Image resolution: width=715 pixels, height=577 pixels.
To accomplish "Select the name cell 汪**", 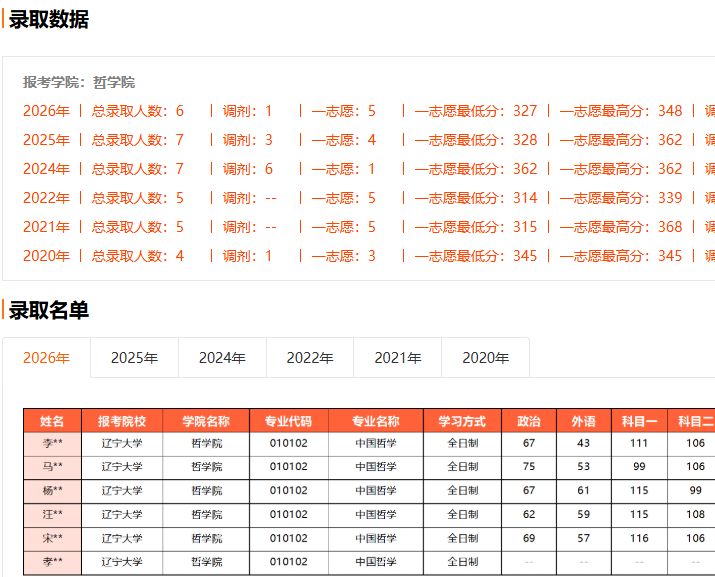I will [52, 515].
